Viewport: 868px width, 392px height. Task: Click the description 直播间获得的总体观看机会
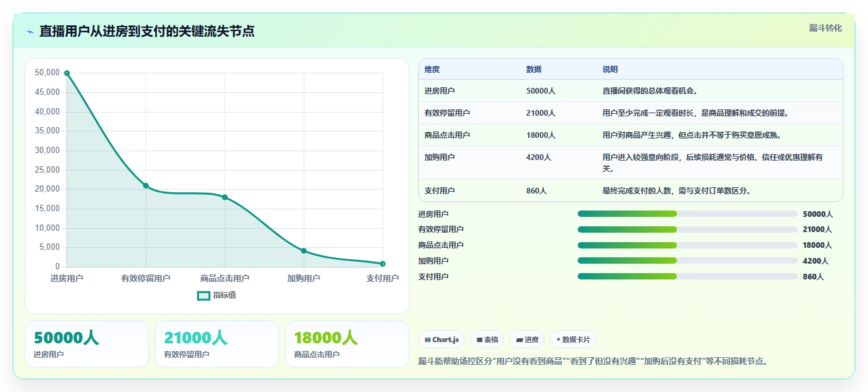[x=650, y=91]
